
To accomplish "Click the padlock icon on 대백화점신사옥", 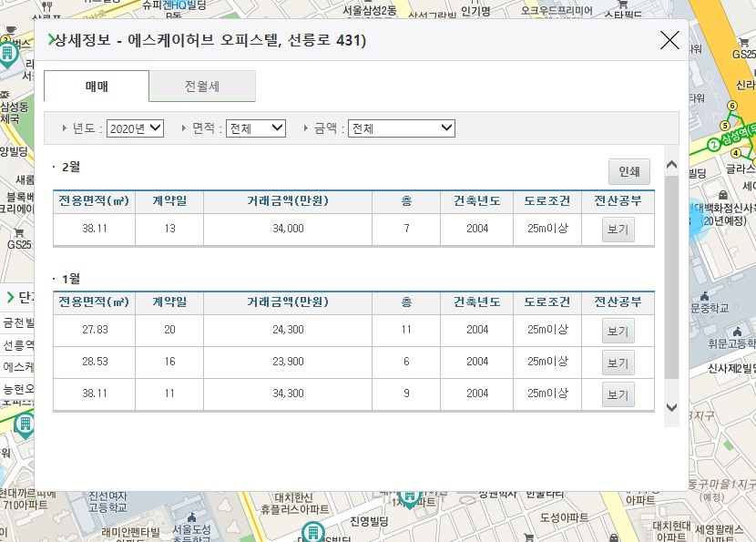I will [x=722, y=193].
